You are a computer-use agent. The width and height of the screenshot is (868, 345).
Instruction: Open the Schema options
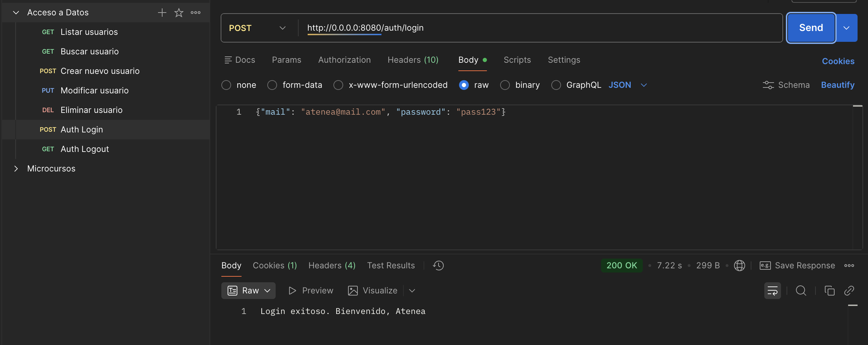[x=786, y=85]
